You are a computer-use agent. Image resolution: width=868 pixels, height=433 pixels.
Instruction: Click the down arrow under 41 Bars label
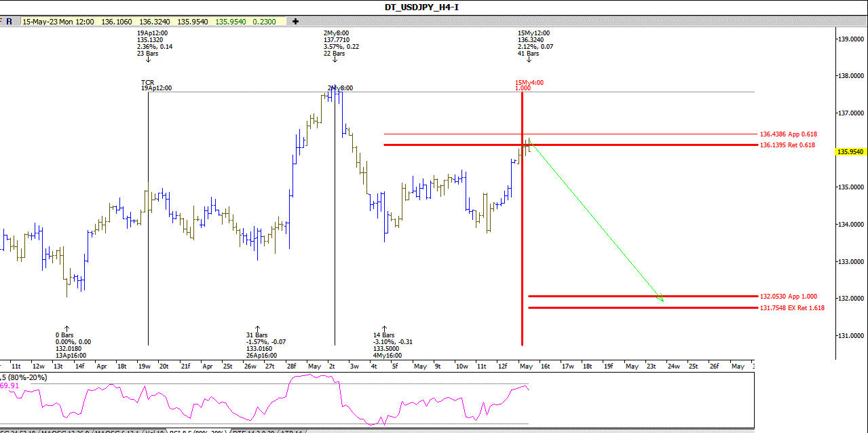pyautogui.click(x=529, y=60)
